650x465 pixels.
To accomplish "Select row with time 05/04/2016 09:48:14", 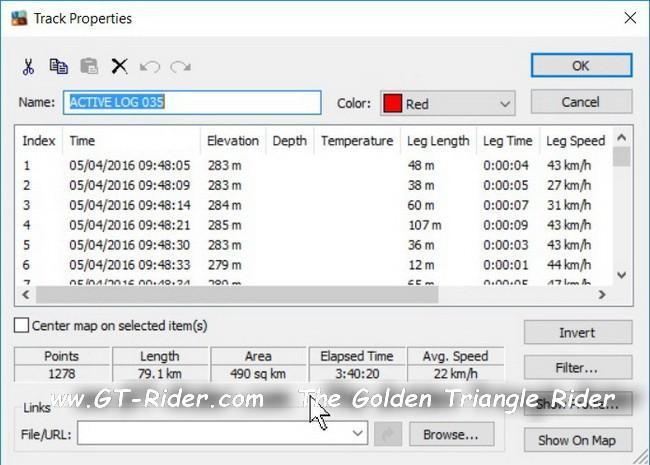I will [x=314, y=205].
